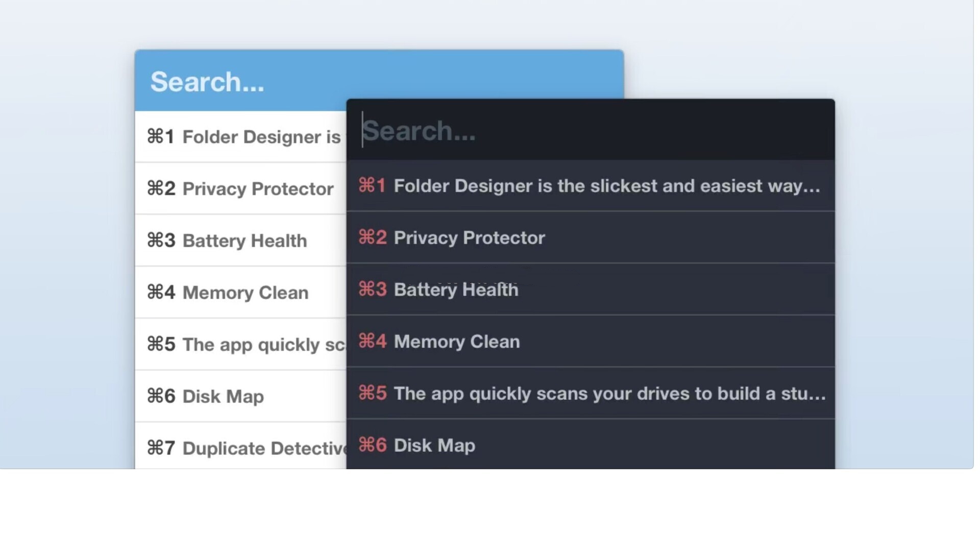Open Disk Map in light window
980x552 pixels.
[241, 396]
